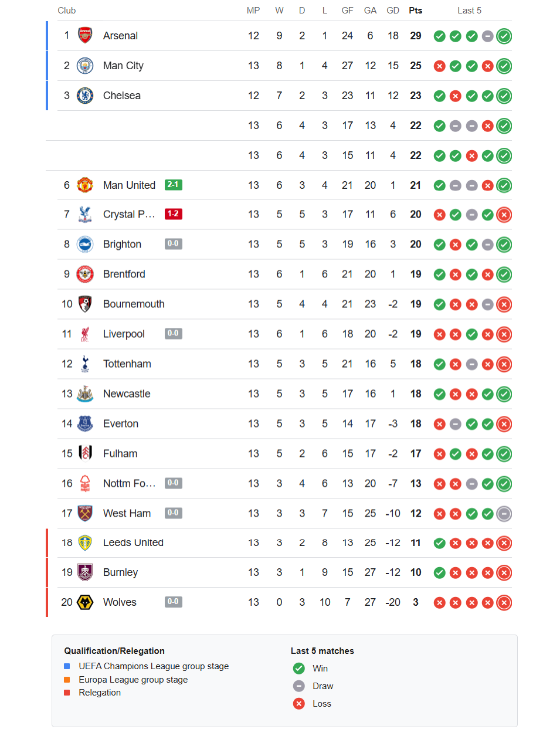Click Arsenal's most recent win indicator

504,36
